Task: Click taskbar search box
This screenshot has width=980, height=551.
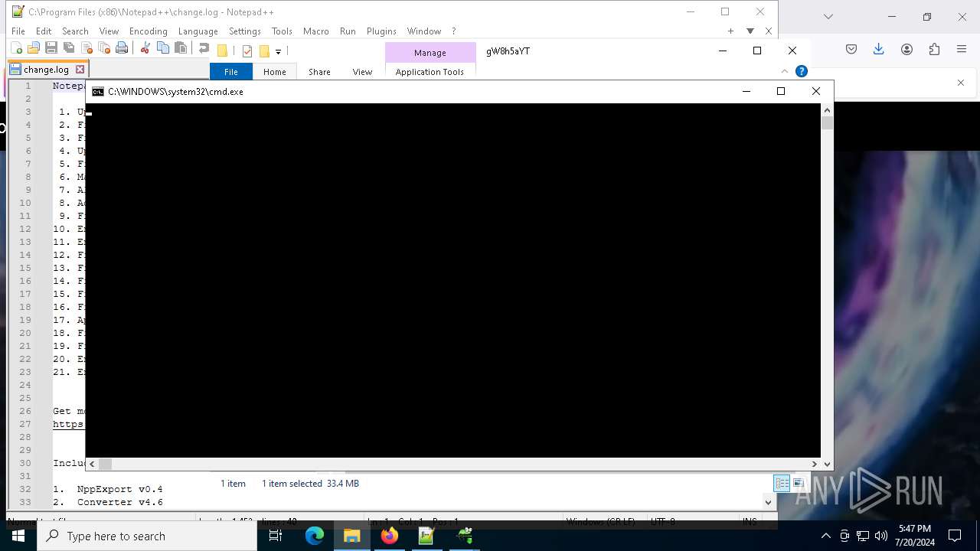Action: click(146, 536)
